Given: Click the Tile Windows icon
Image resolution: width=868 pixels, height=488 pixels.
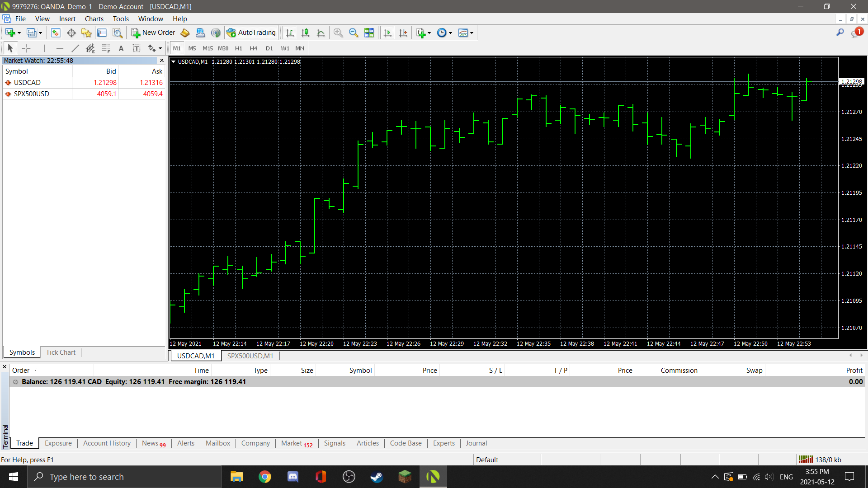Looking at the screenshot, I should tap(369, 33).
